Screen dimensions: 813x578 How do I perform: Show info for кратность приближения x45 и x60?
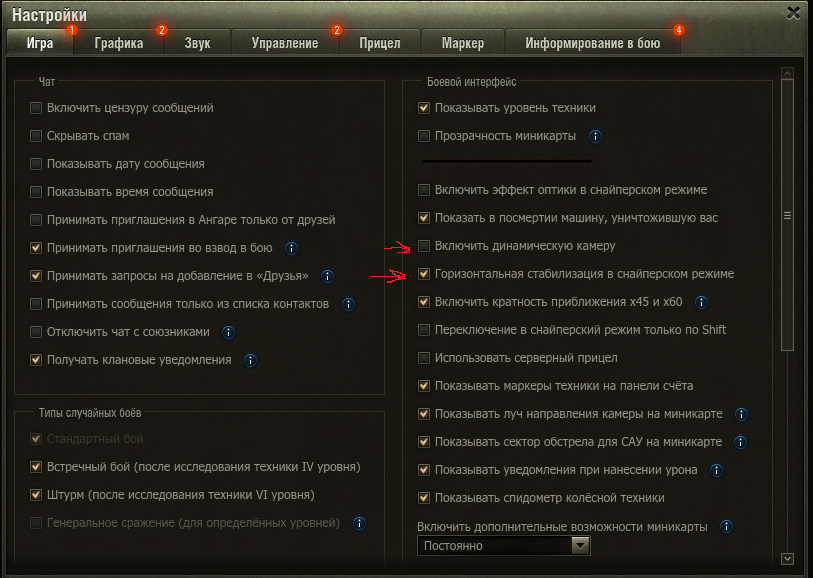701,302
